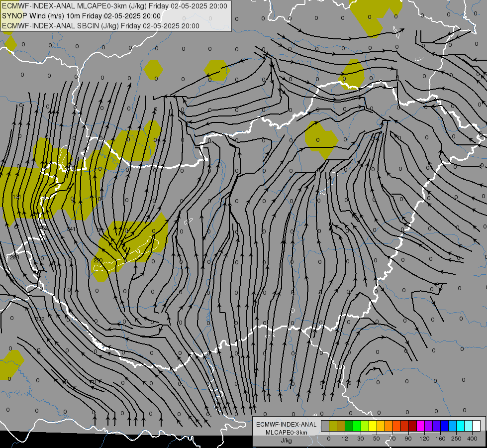Choose the magenta legend swatch
Viewport: 487px width, 448px height.
coord(420,426)
